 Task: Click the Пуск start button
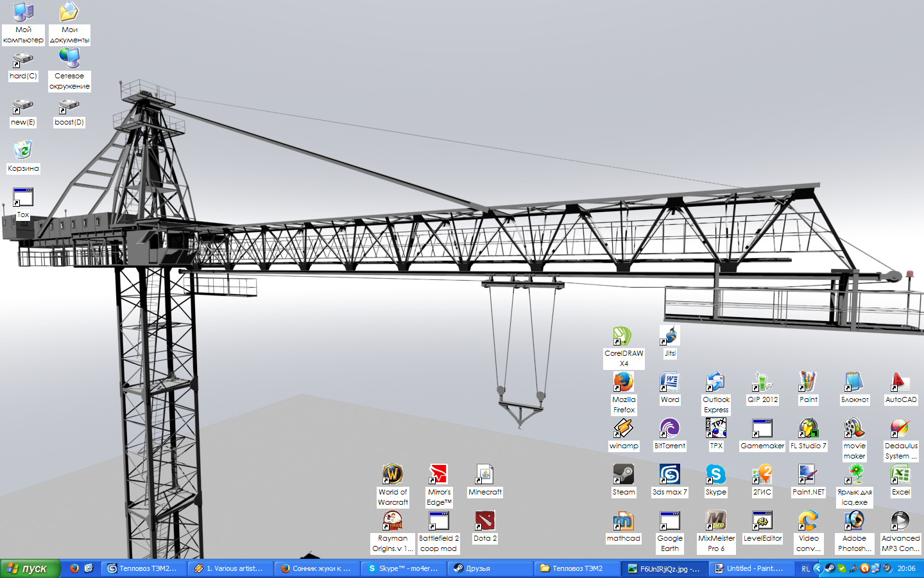(30, 568)
